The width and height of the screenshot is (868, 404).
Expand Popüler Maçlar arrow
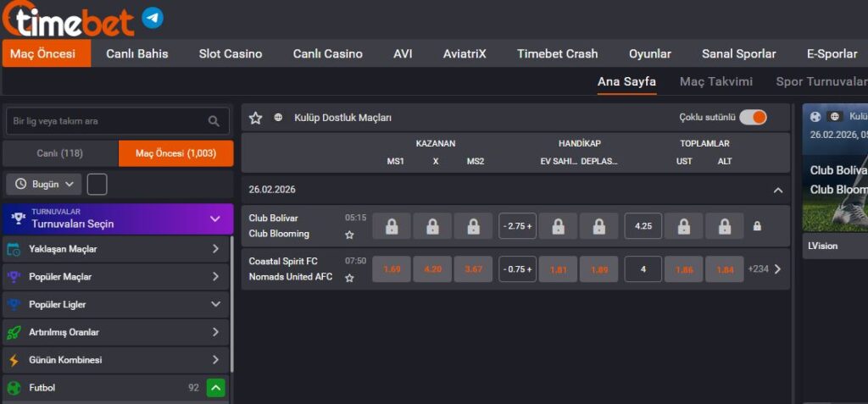pos(215,277)
